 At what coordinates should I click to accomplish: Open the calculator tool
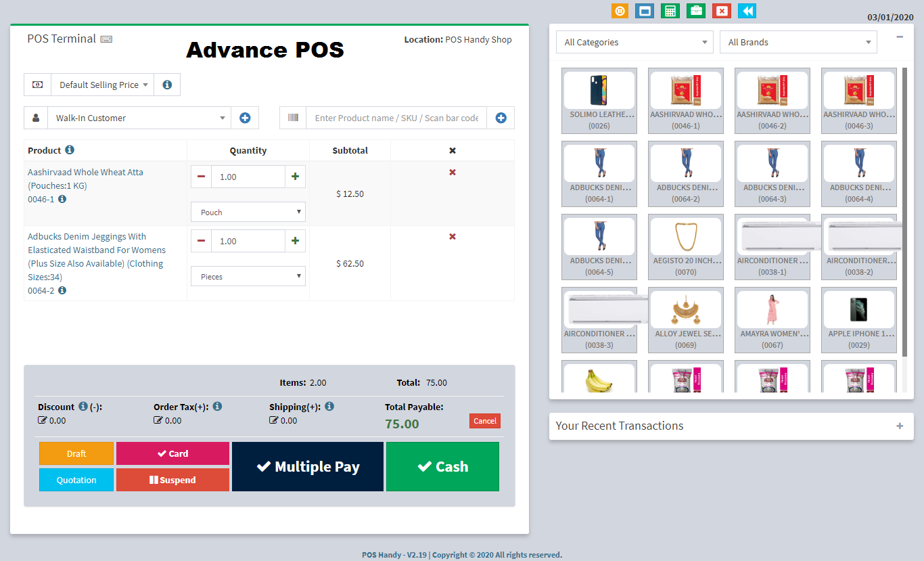coord(670,11)
